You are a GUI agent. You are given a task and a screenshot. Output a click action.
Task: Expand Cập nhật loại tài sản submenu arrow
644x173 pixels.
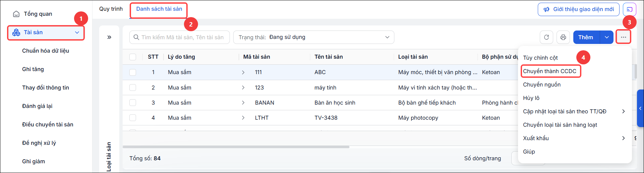coord(623,111)
